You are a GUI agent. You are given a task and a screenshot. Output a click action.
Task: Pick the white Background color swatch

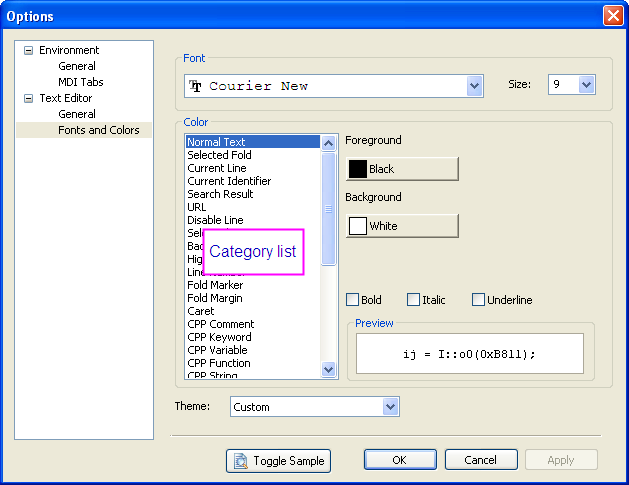(402, 226)
